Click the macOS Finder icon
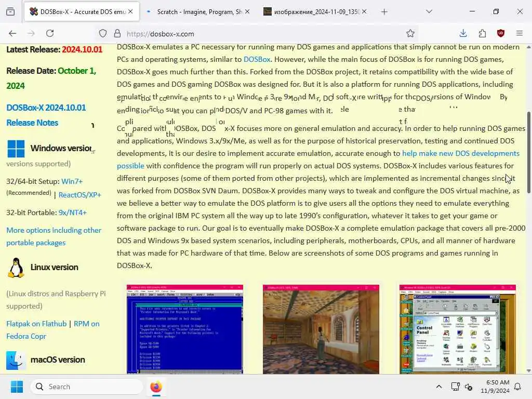This screenshot has height=399, width=532. click(16, 360)
